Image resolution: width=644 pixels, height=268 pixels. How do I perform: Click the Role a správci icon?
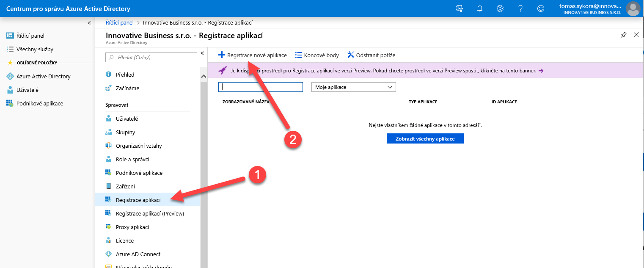(x=108, y=159)
